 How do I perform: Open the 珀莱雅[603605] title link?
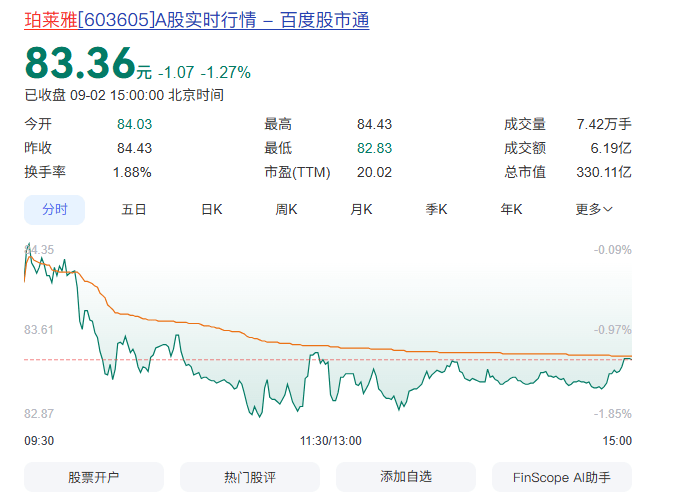point(197,20)
